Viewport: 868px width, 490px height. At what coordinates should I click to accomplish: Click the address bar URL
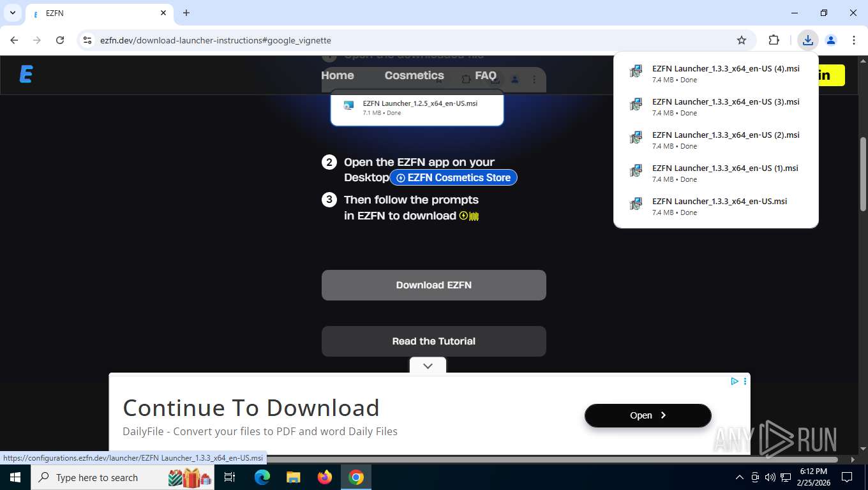tap(216, 40)
